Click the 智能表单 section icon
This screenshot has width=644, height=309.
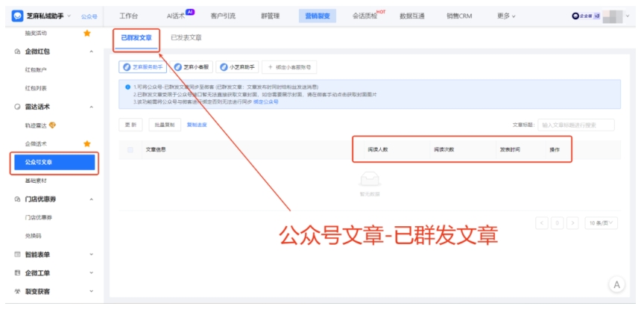(x=17, y=255)
